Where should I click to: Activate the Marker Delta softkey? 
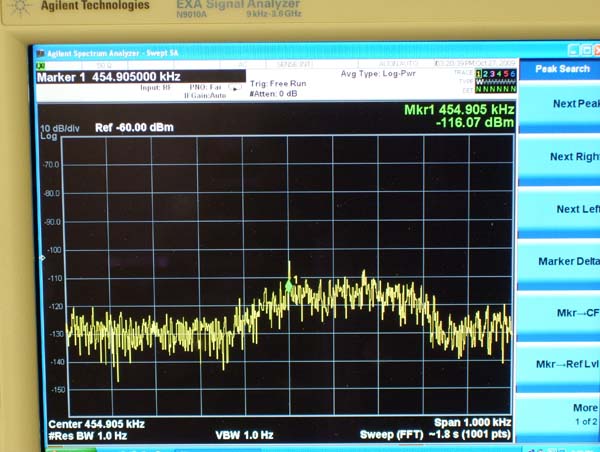[560, 262]
